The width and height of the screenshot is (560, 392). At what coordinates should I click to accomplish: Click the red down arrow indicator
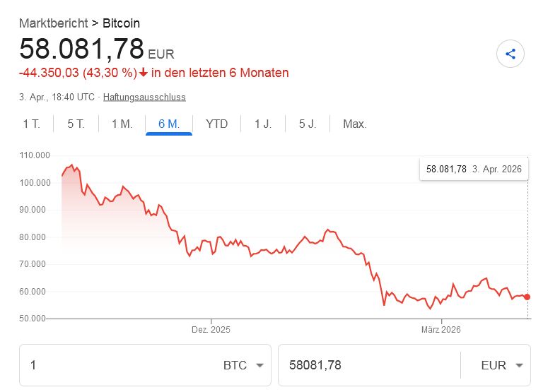[144, 73]
